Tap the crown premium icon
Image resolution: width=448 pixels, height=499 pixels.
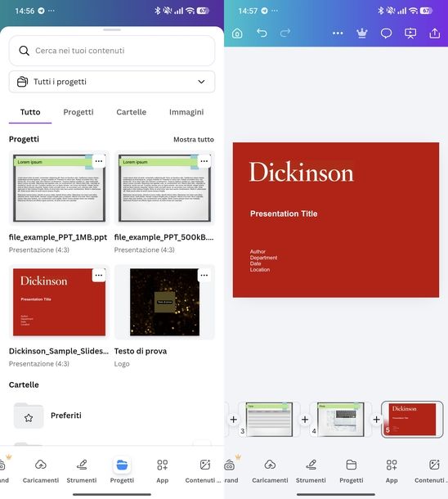coord(362,33)
